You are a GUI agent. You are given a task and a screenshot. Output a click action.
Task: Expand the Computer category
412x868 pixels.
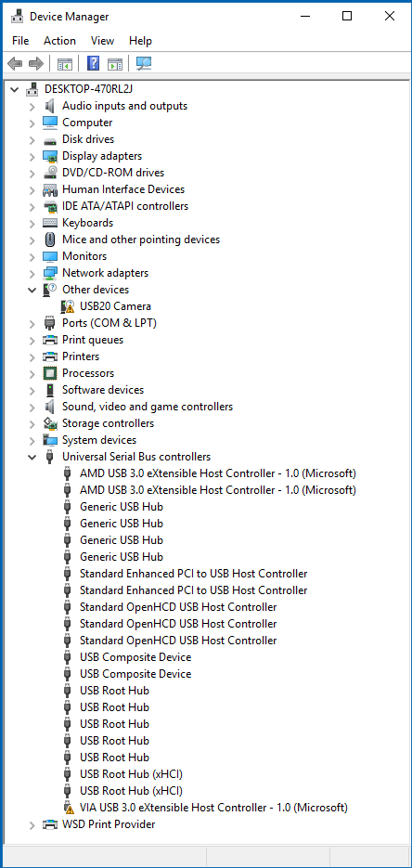[32, 123]
